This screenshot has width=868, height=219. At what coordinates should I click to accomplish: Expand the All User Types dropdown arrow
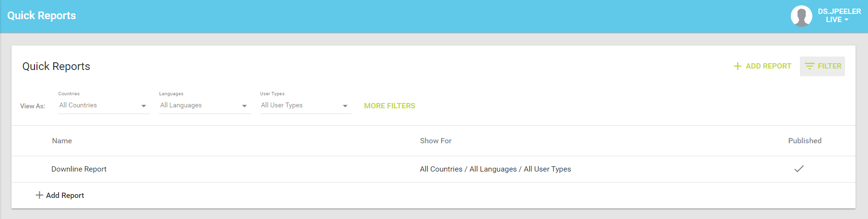click(345, 106)
